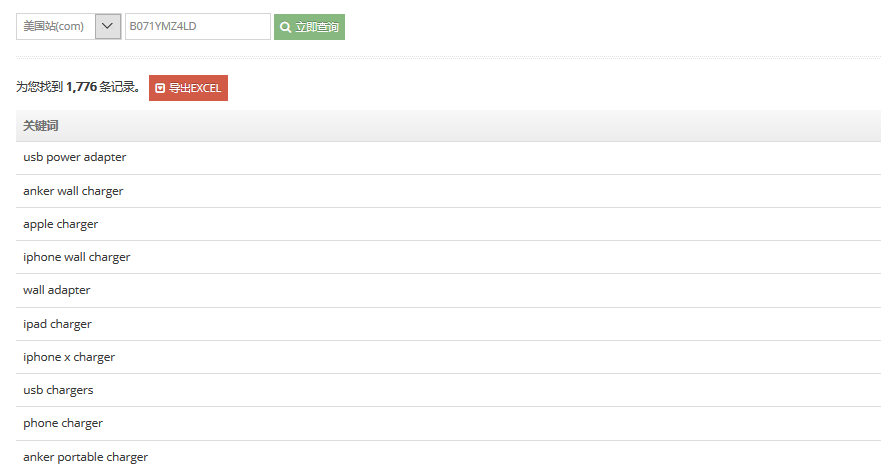Click the 'phone charger' keyword entry
Viewport: 881px width, 473px height.
[x=63, y=423]
